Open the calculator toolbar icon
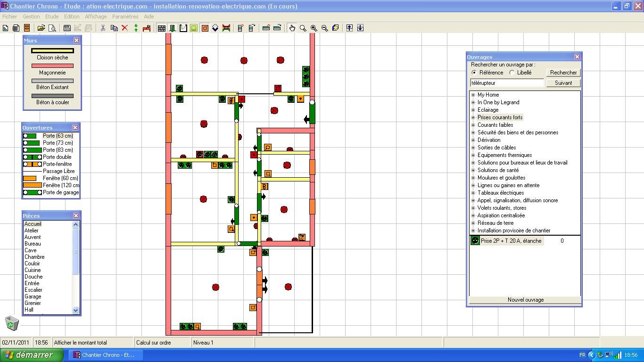Image resolution: width=644 pixels, height=362 pixels. pyautogui.click(x=67, y=28)
